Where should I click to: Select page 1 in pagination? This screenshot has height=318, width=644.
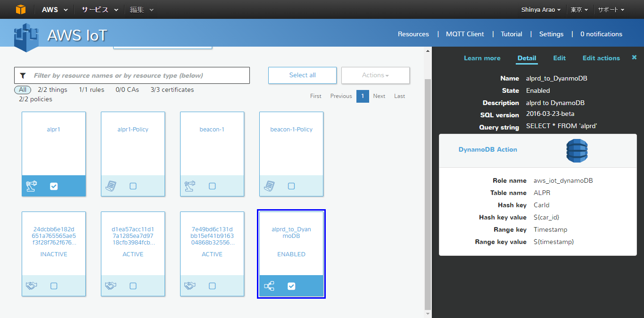click(363, 96)
